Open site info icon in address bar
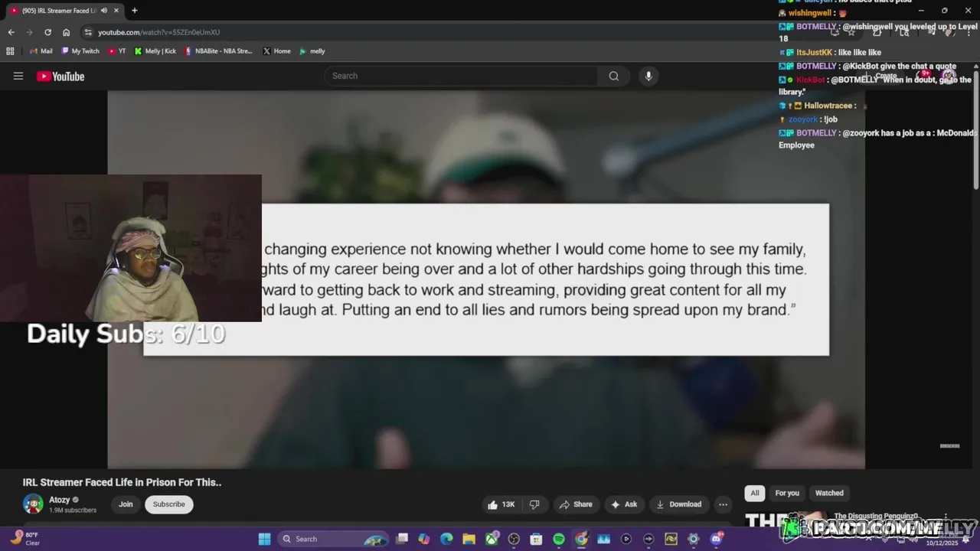 click(x=88, y=32)
